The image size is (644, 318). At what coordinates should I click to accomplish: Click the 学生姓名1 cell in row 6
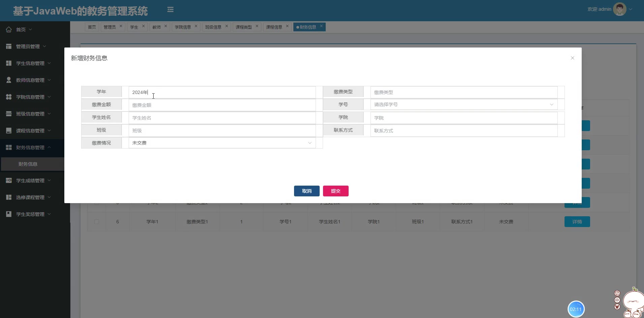329,222
